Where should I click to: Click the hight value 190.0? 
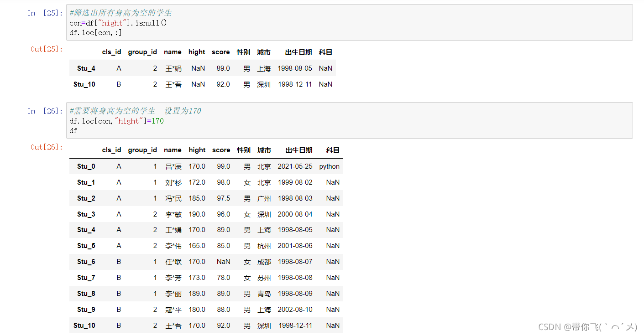[x=197, y=214]
